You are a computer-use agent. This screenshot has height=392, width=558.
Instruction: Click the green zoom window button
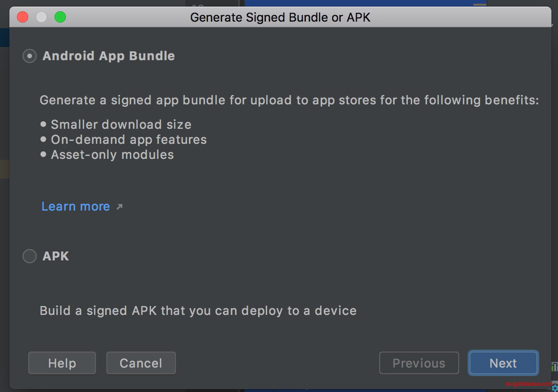[x=60, y=17]
